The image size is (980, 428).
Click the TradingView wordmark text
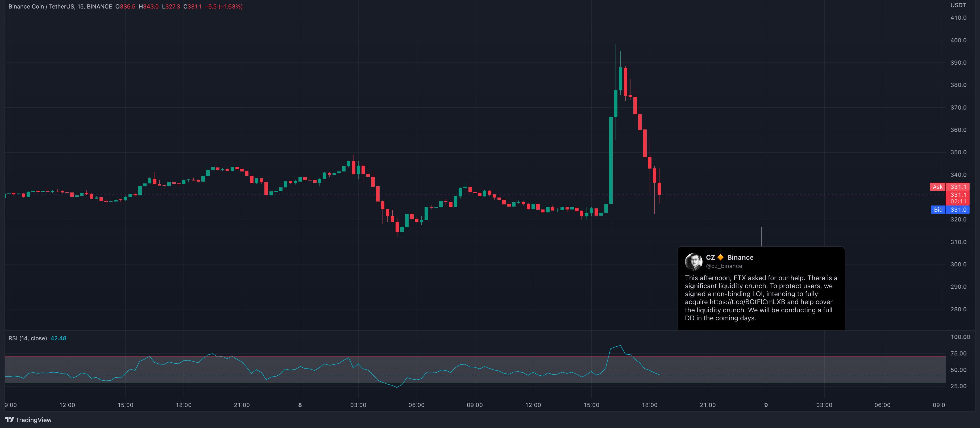tap(34, 420)
